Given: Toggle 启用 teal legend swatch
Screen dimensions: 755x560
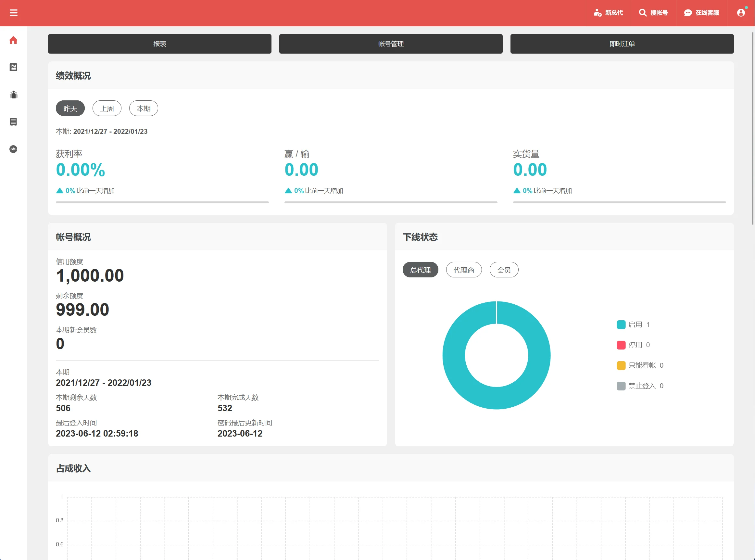Looking at the screenshot, I should point(621,325).
